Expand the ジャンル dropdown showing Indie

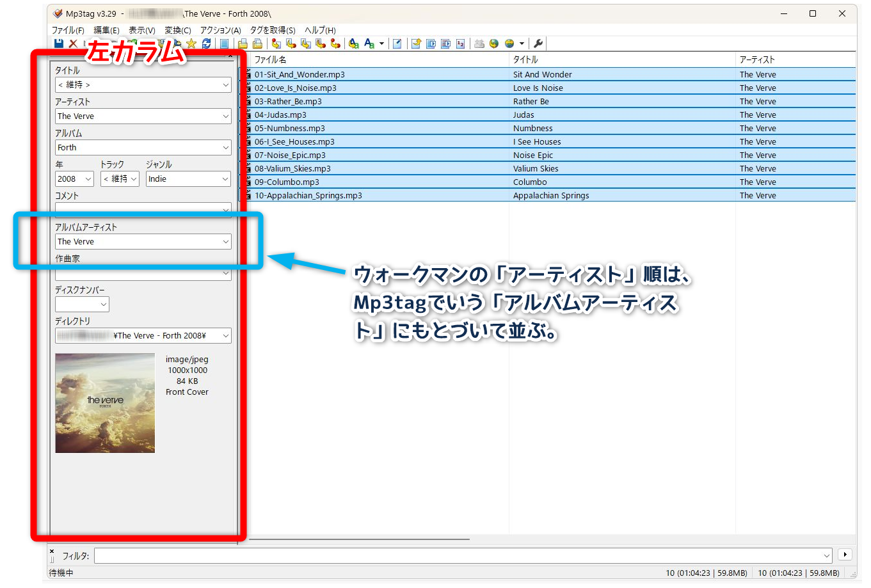(x=225, y=179)
